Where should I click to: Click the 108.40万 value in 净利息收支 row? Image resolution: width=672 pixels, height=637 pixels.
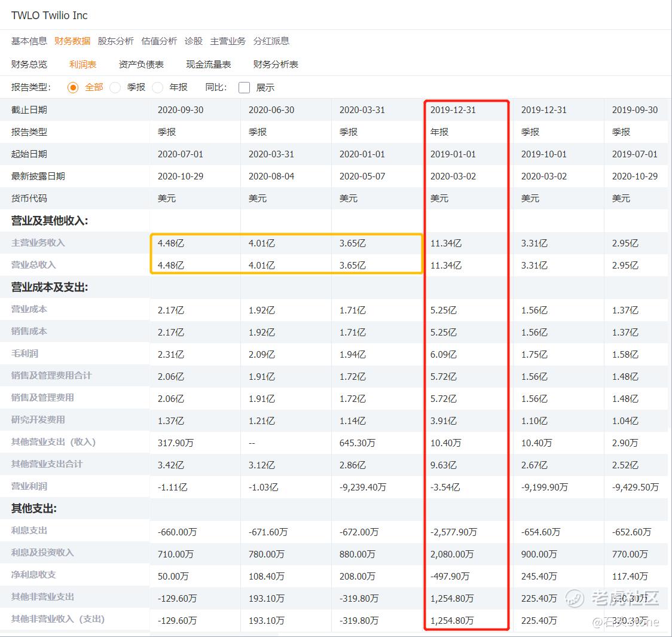(267, 577)
